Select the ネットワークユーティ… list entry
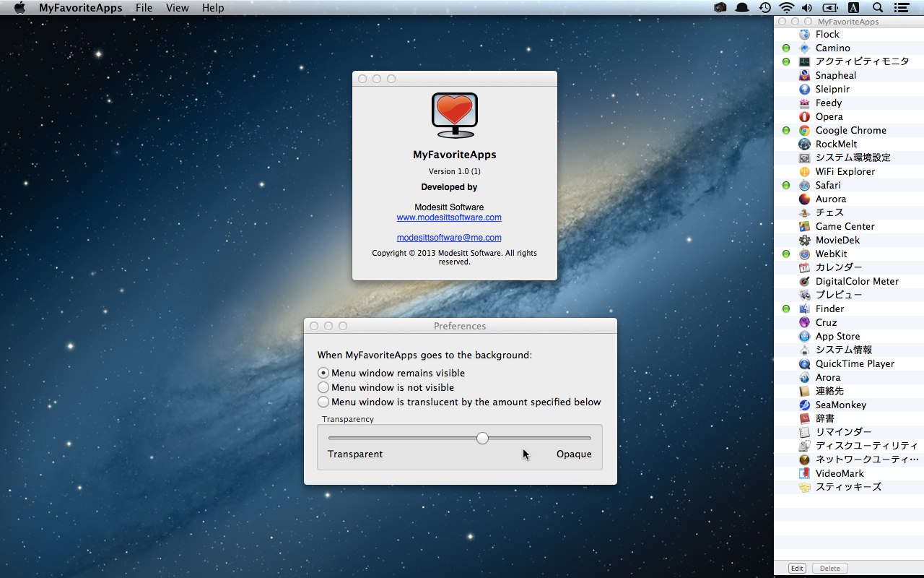The image size is (924, 578). click(849, 460)
